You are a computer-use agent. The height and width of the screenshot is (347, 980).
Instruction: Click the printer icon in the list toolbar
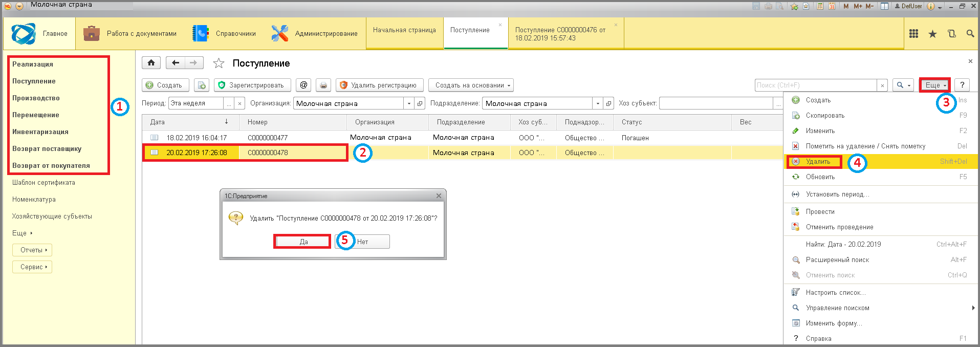[x=323, y=85]
